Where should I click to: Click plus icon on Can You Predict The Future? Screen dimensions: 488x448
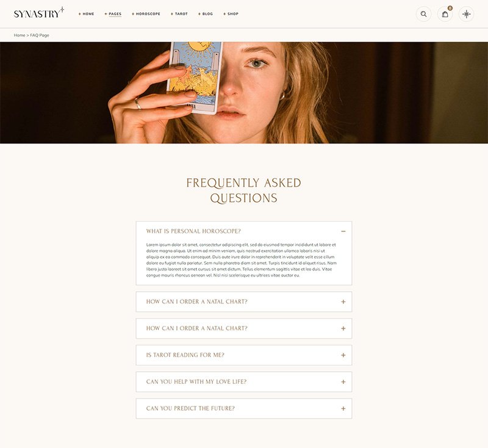tap(343, 408)
